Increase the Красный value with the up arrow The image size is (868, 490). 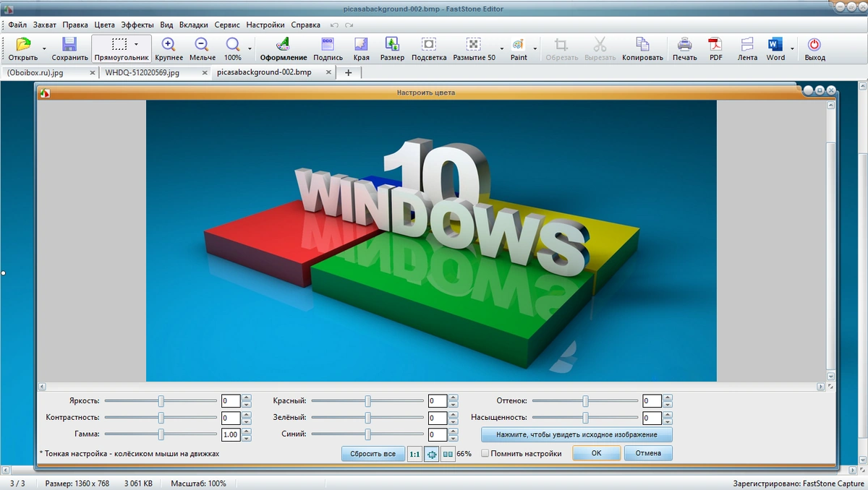coord(453,397)
